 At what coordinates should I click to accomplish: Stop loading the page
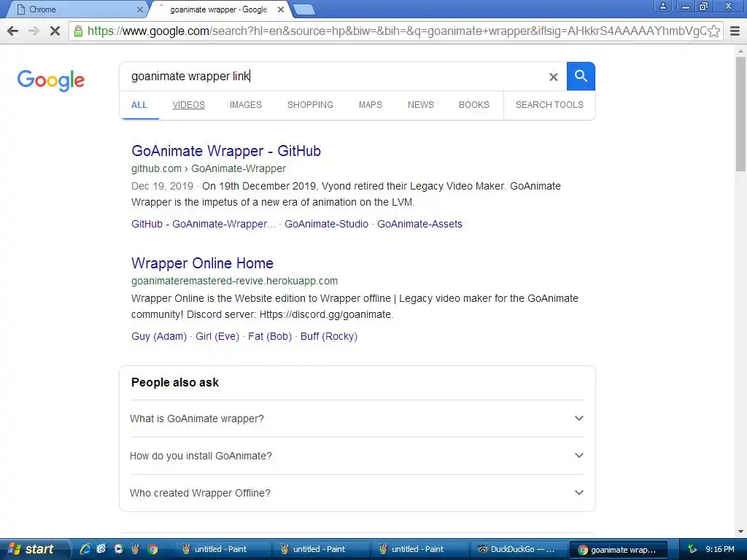(55, 31)
